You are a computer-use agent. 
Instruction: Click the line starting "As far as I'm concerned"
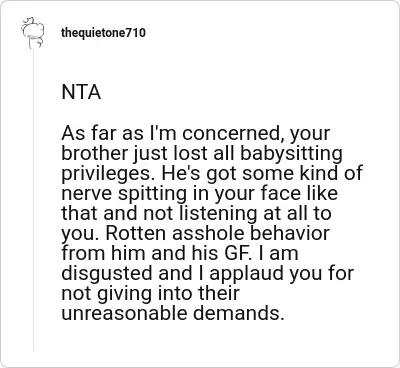(x=196, y=134)
